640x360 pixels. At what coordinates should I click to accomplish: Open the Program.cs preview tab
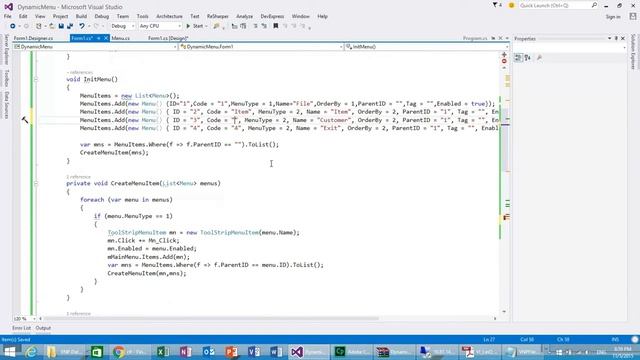(x=475, y=38)
